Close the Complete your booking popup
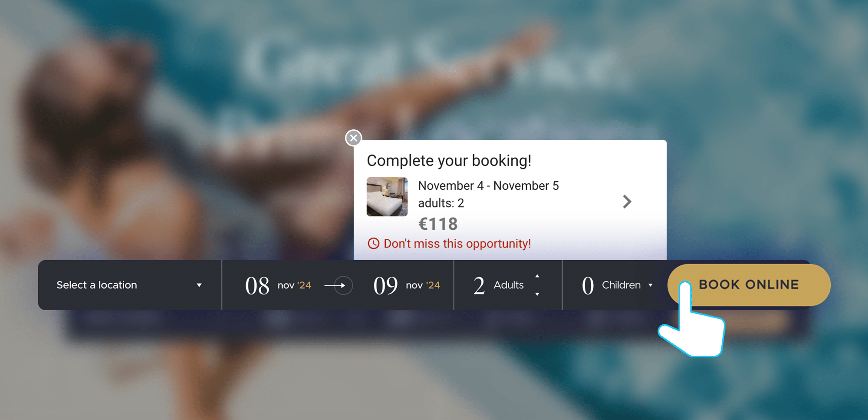The width and height of the screenshot is (868, 420). 354,138
